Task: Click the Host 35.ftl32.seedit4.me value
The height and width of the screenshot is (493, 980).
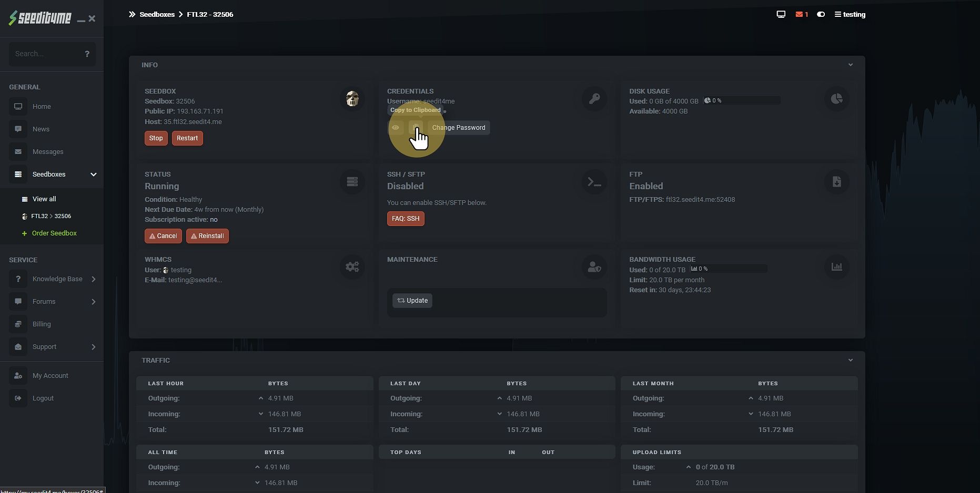Action: 193,121
